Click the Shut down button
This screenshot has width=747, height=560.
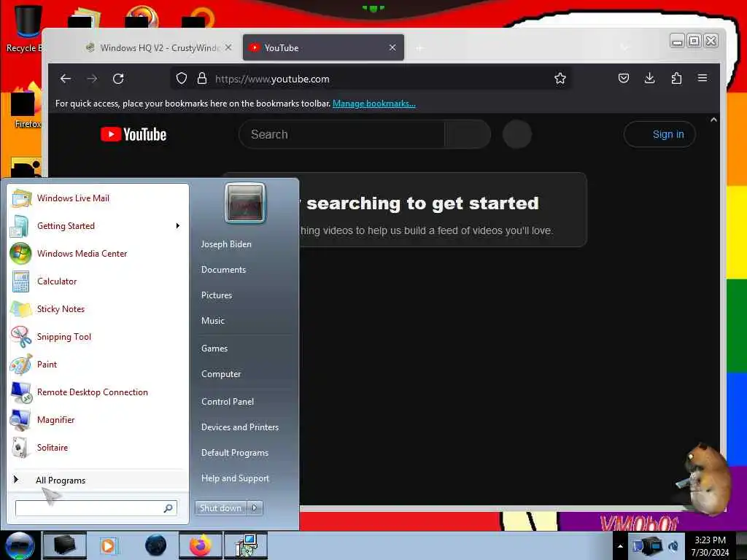point(220,508)
